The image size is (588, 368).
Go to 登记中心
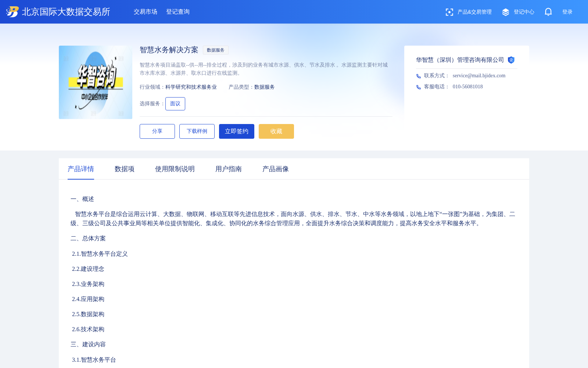(524, 12)
